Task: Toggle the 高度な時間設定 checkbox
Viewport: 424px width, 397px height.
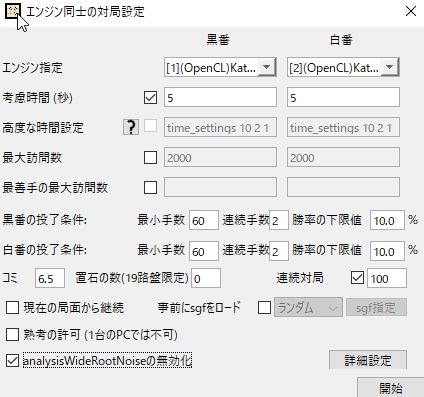Action: point(150,126)
